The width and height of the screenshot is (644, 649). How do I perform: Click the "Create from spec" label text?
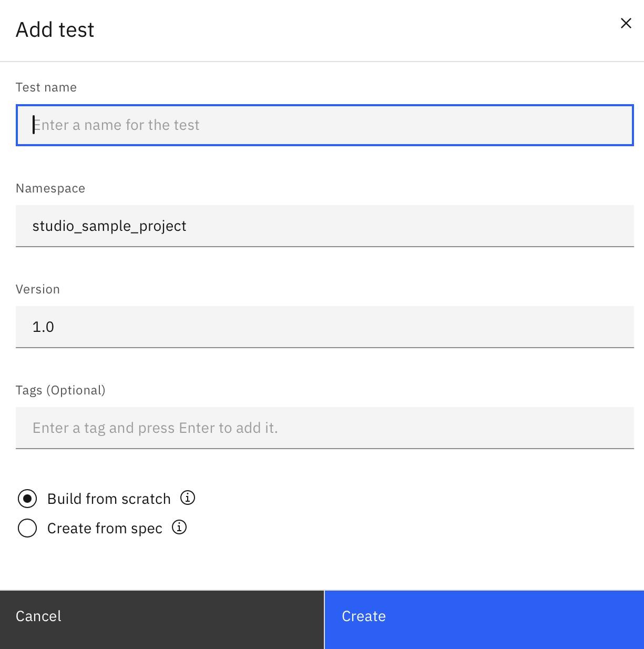105,528
